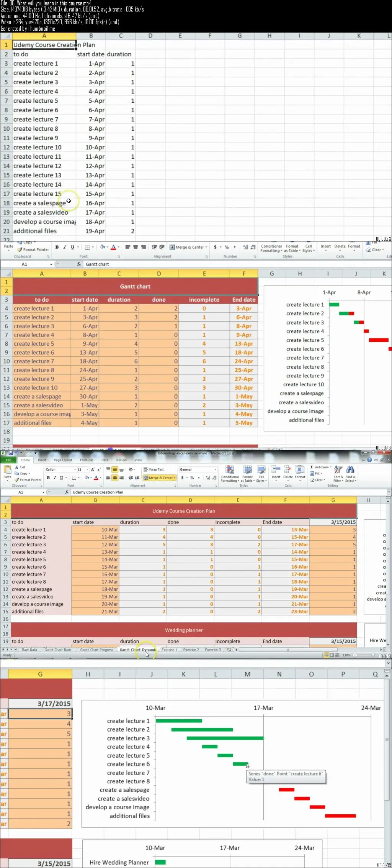Click the Save icon in Quick Access toolbar
The image size is (392, 868).
10,453
